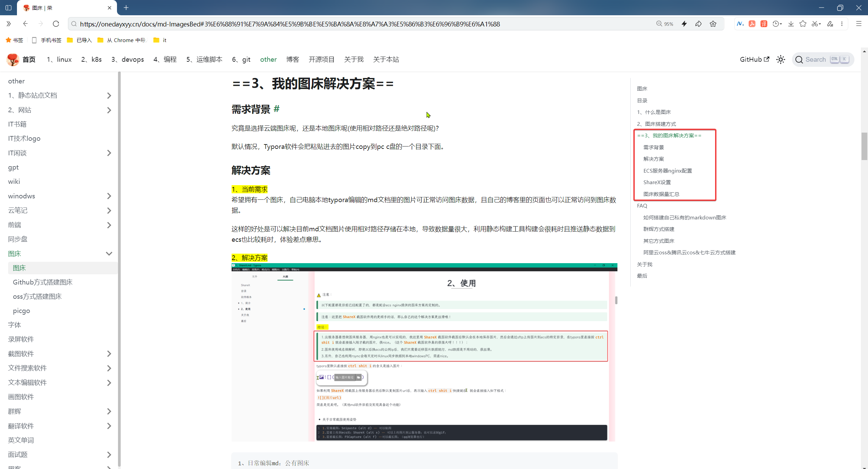
Task: Expand the 1、静态站点文档 category
Action: pos(109,96)
